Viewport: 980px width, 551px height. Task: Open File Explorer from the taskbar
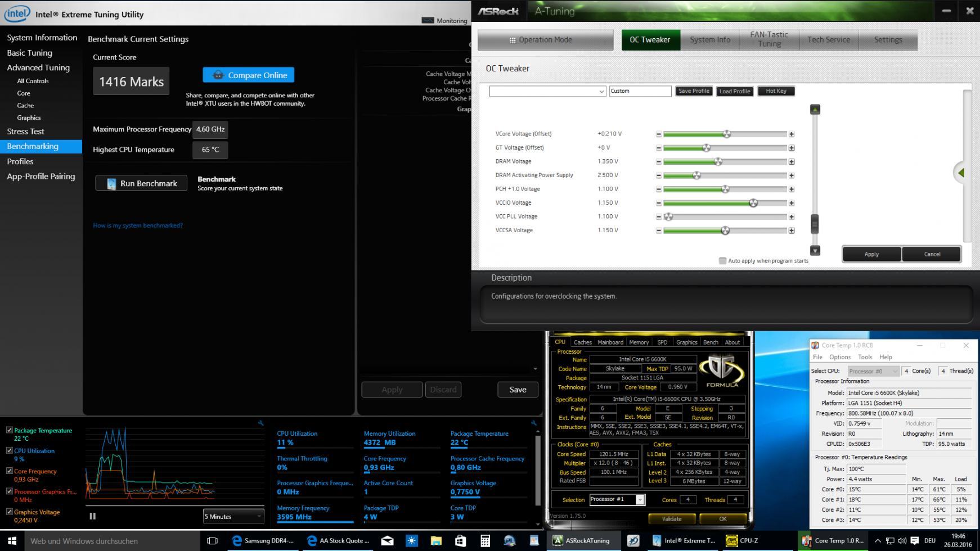coord(436,541)
